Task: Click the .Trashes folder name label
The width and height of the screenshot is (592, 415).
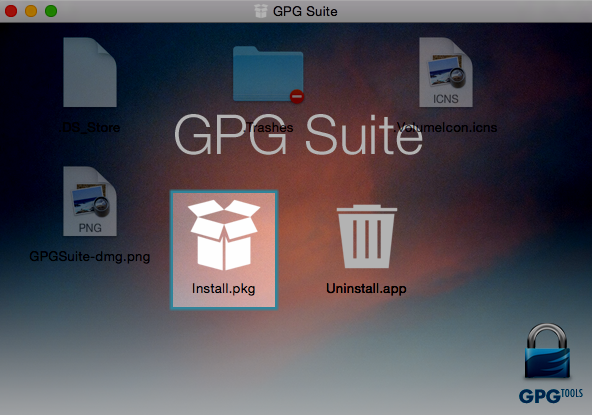Action: [268, 128]
